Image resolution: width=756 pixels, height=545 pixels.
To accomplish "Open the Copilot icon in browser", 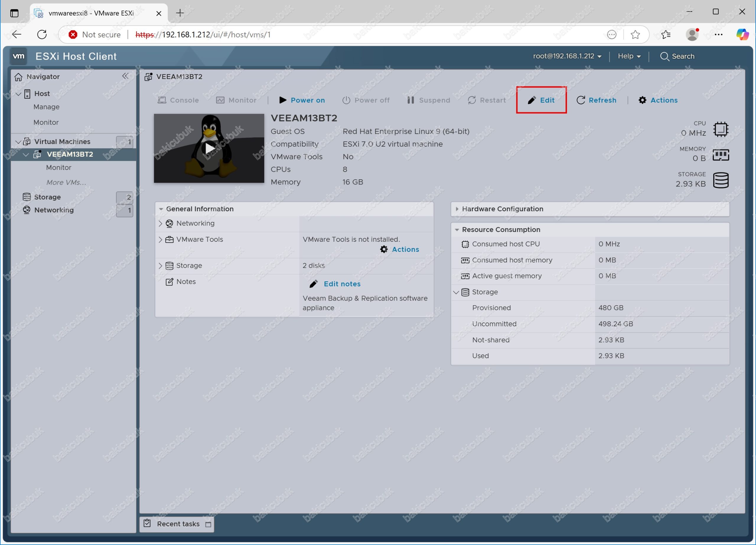I will coord(743,34).
